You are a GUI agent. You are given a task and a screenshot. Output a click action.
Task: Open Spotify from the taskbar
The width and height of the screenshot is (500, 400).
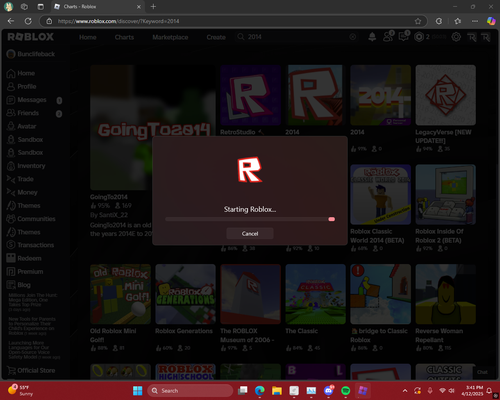pos(346,390)
